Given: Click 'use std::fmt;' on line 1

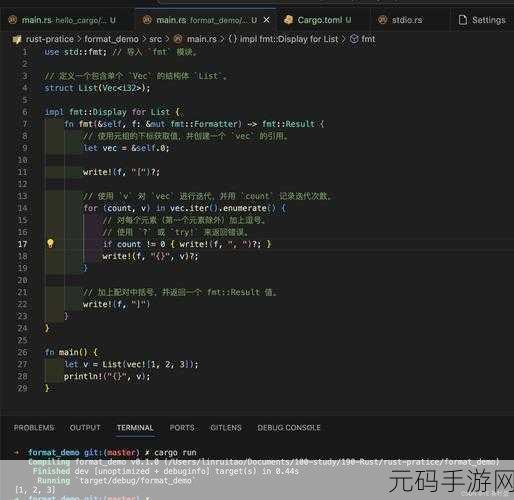Looking at the screenshot, I should click(x=75, y=52).
